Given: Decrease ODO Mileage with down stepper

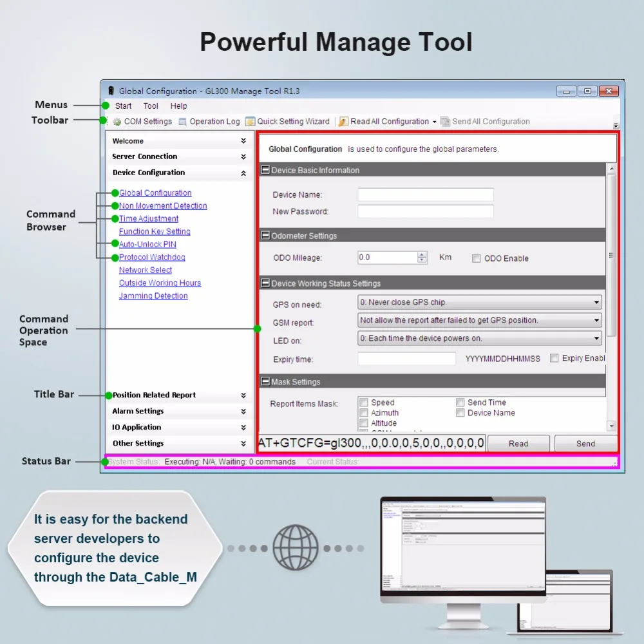Looking at the screenshot, I should coord(422,260).
